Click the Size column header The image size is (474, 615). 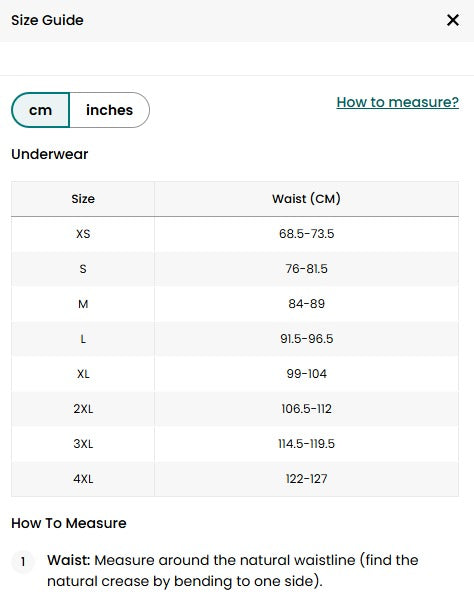[x=83, y=199]
